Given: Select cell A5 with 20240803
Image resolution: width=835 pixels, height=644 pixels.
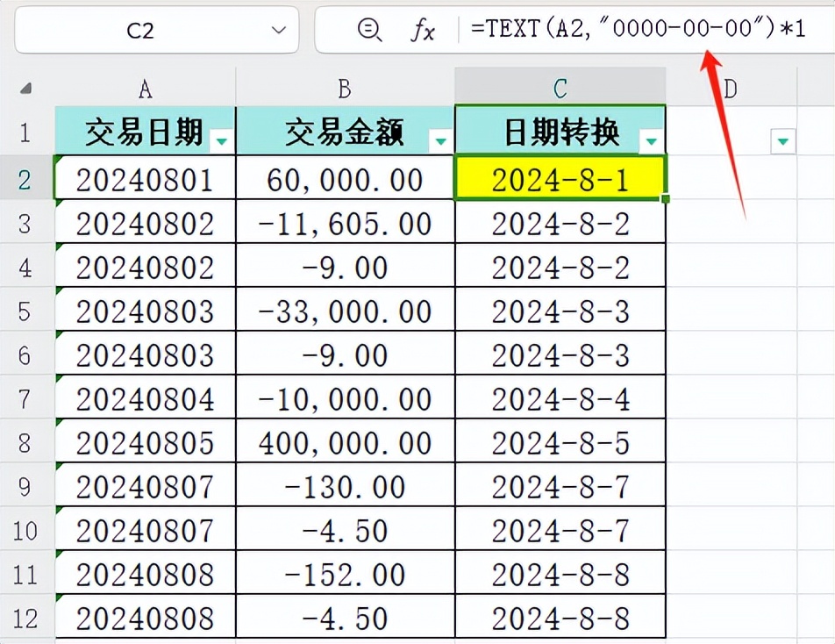Looking at the screenshot, I should coord(145,310).
